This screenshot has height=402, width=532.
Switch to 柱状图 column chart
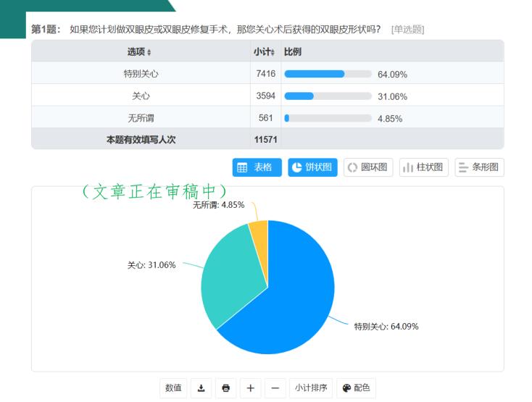coord(424,167)
